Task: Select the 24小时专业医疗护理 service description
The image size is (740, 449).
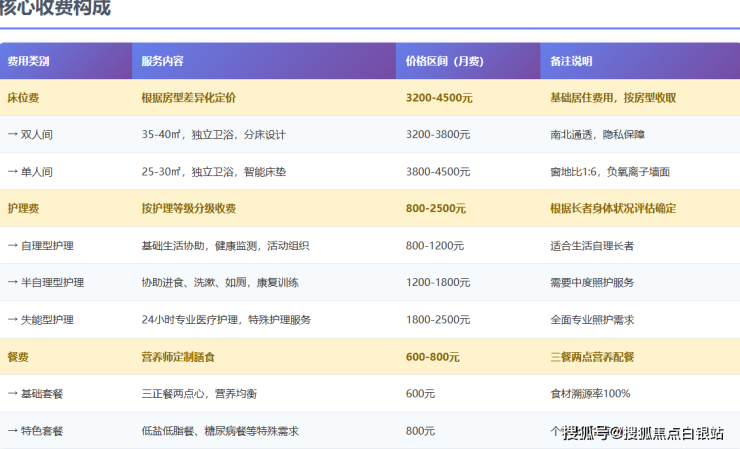Action: (226, 320)
